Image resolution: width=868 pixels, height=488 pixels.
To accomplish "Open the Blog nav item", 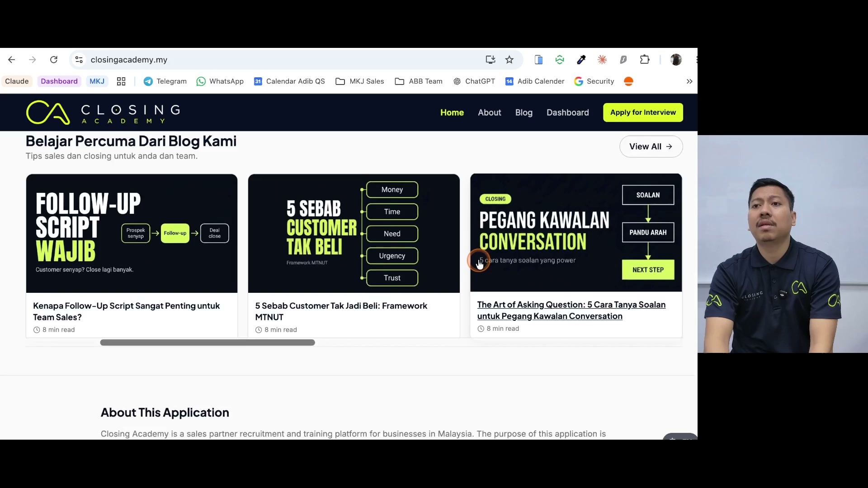I will (524, 113).
